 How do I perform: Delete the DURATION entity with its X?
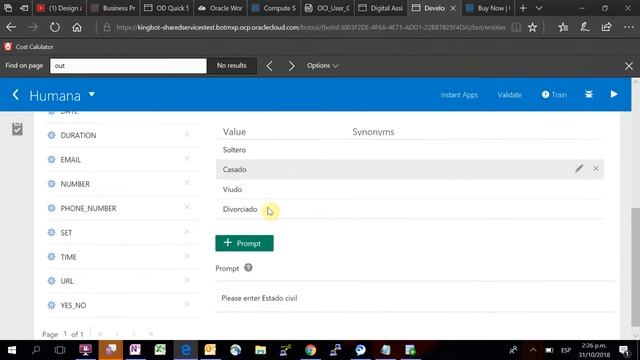tap(187, 134)
